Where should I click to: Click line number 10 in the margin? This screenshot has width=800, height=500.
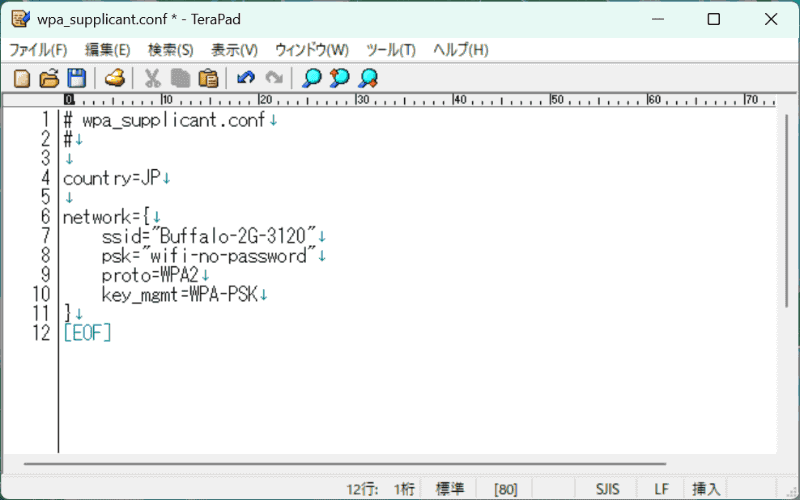coord(41,295)
